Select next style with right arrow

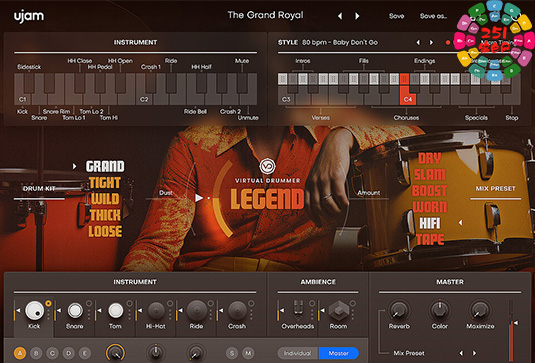[431, 42]
